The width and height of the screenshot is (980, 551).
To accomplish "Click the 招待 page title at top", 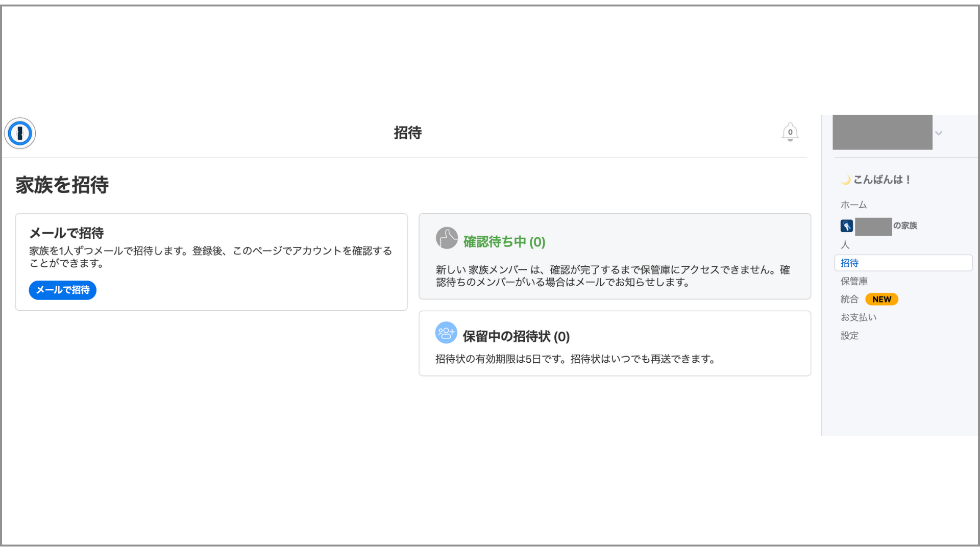I will (x=408, y=133).
